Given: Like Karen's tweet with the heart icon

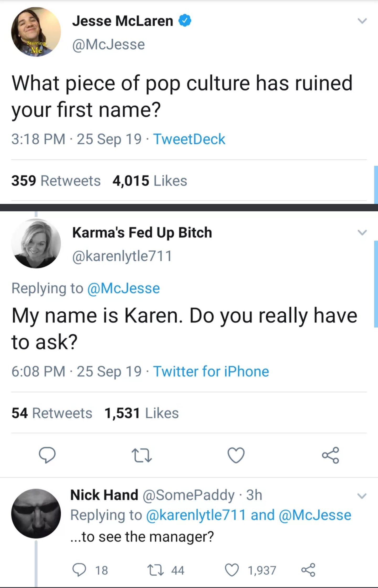Looking at the screenshot, I should [236, 455].
